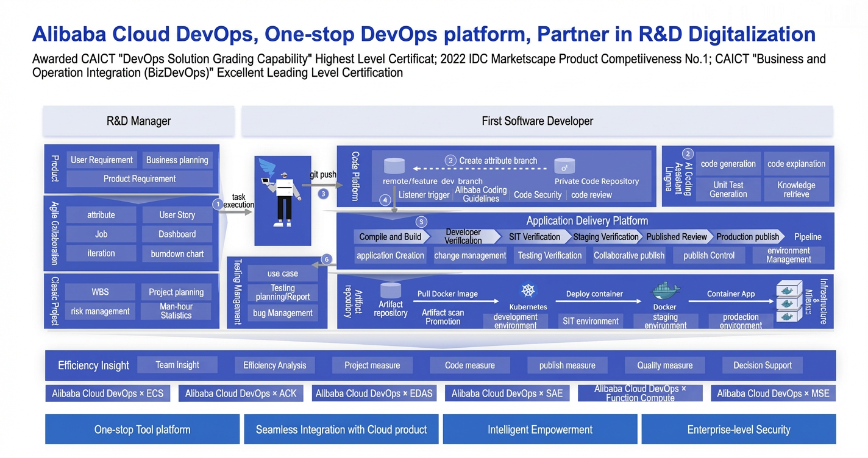The image size is (868, 458).
Task: Click the Artifact repository cylinder icon
Action: point(390,290)
